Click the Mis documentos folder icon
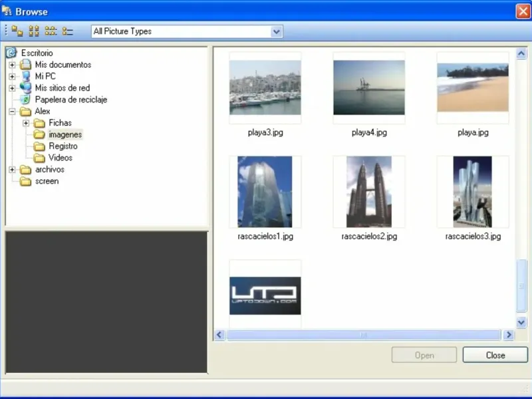Viewport: 532px width, 399px height. pyautogui.click(x=25, y=65)
